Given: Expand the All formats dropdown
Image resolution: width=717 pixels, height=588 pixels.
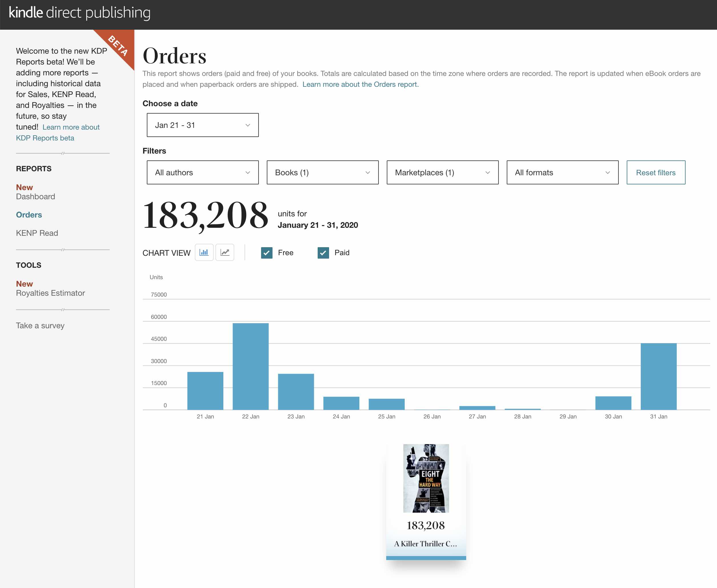Looking at the screenshot, I should click(x=562, y=172).
